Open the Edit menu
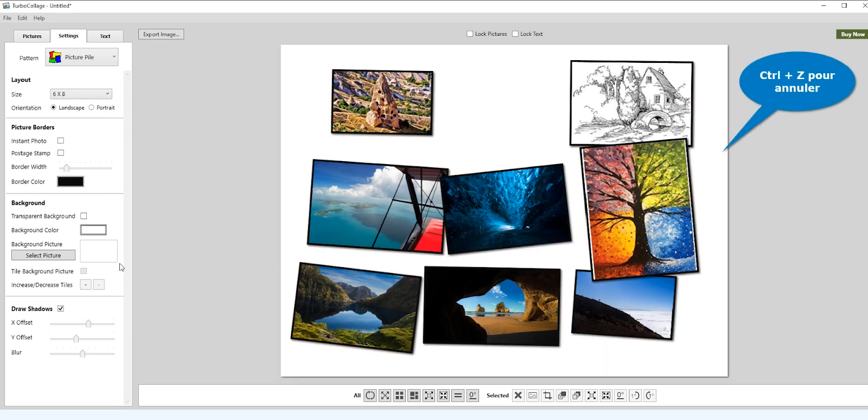The width and height of the screenshot is (868, 420). click(22, 18)
